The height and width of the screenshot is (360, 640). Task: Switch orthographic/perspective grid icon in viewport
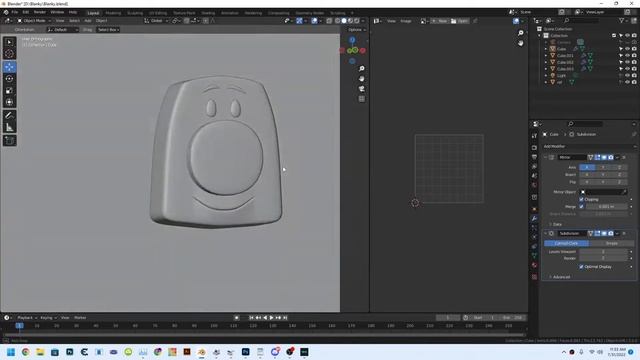362,99
